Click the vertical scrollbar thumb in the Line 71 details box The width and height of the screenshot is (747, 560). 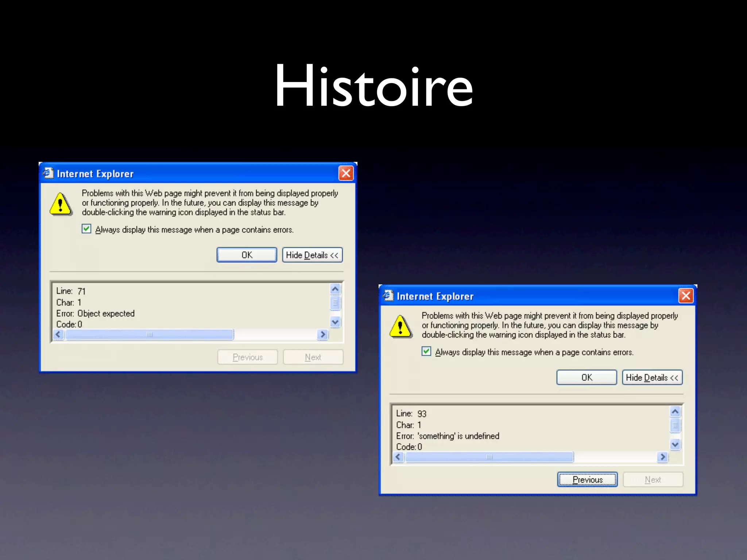pyautogui.click(x=335, y=303)
